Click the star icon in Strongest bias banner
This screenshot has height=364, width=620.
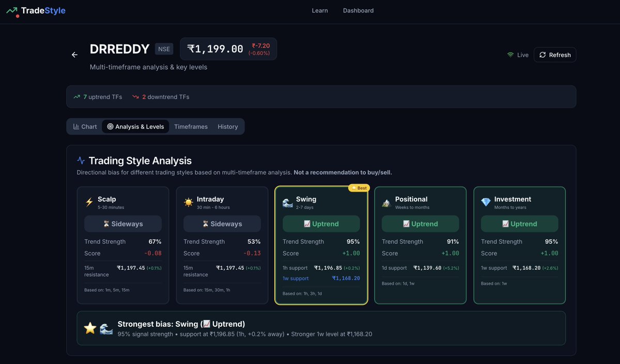point(90,328)
